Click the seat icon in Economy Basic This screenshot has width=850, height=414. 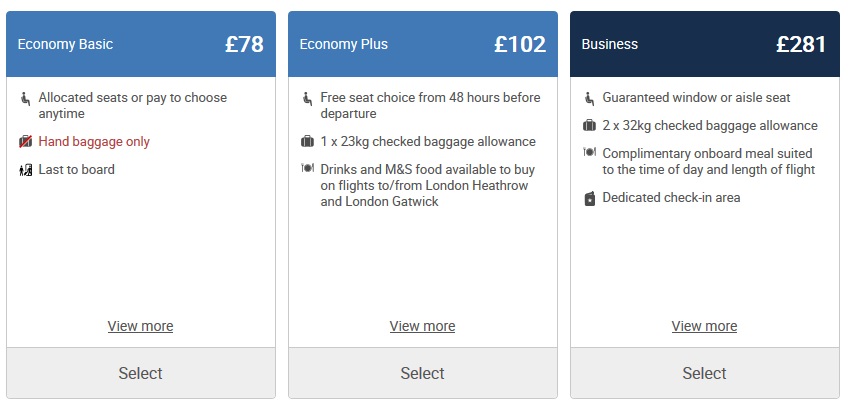point(26,98)
